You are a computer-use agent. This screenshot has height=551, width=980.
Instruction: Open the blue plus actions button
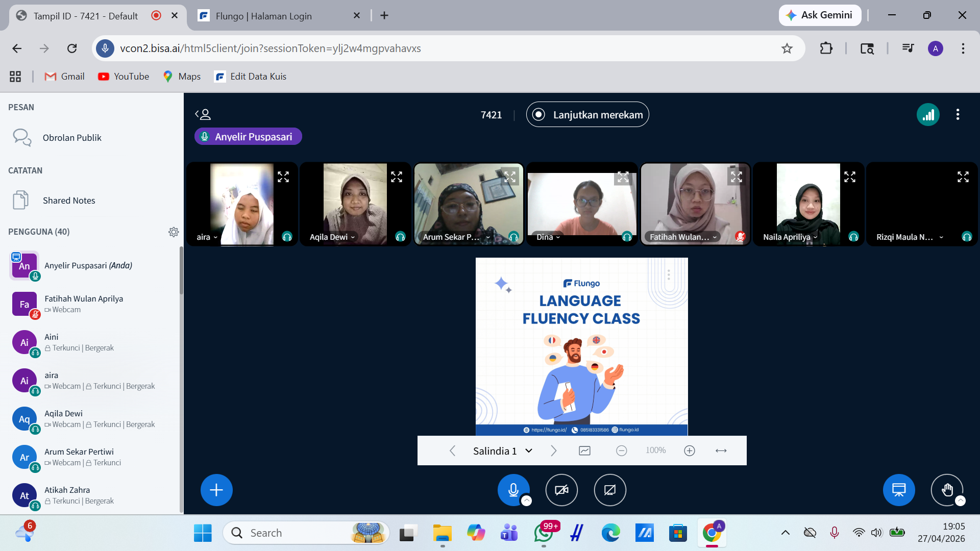click(216, 490)
